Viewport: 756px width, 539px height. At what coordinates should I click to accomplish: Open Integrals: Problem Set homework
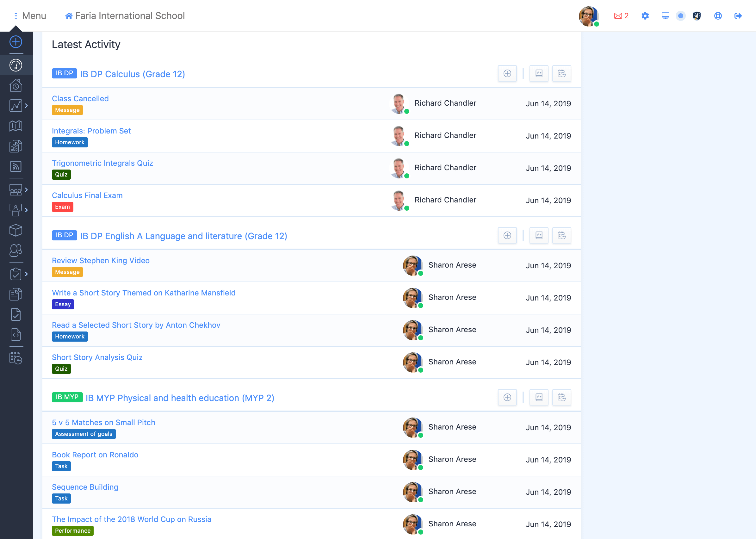(x=91, y=131)
